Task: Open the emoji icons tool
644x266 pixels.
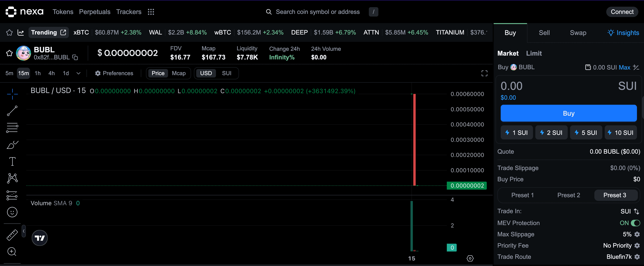Action: [x=12, y=212]
